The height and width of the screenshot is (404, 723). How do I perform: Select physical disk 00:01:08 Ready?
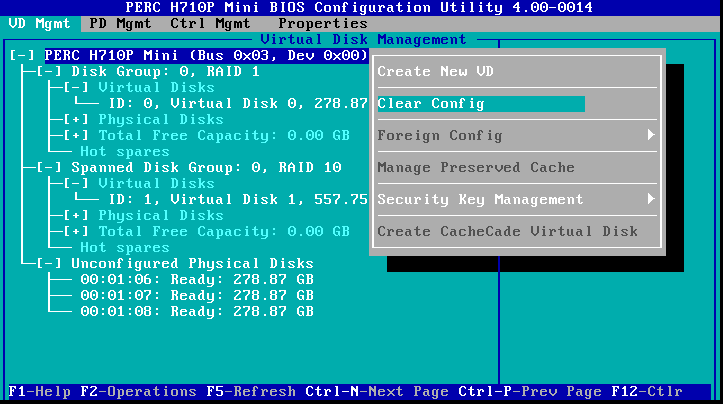pos(197,312)
